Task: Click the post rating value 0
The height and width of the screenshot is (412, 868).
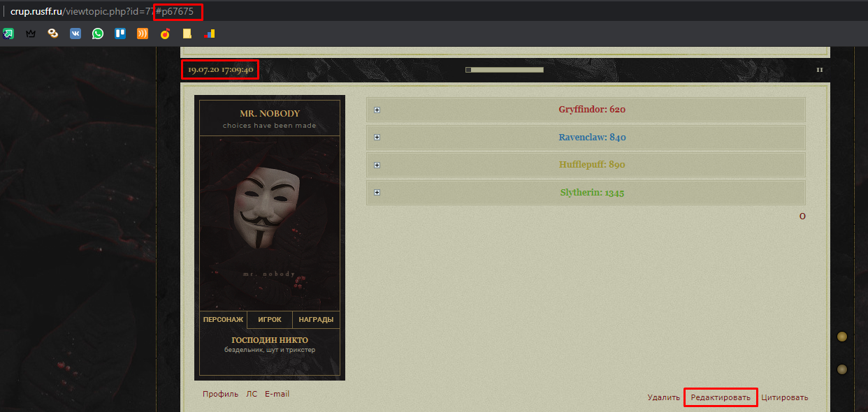Action: 802,216
